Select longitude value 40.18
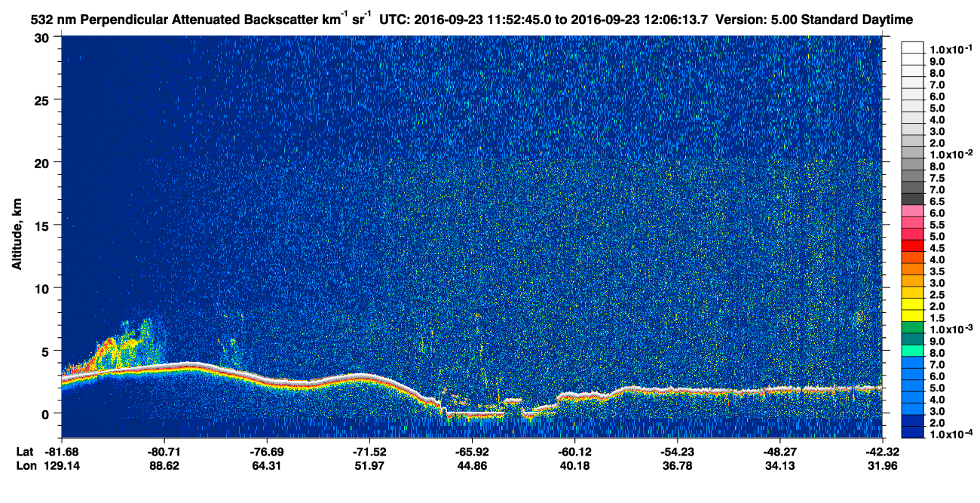Screen dimensions: 980x503 point(574,465)
